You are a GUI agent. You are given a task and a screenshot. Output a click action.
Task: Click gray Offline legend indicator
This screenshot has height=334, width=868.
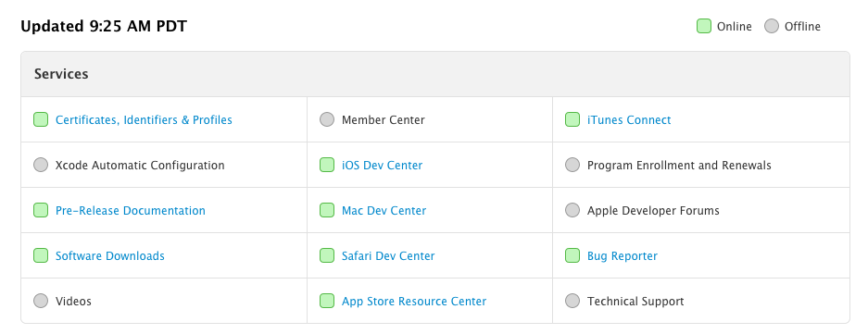(771, 26)
